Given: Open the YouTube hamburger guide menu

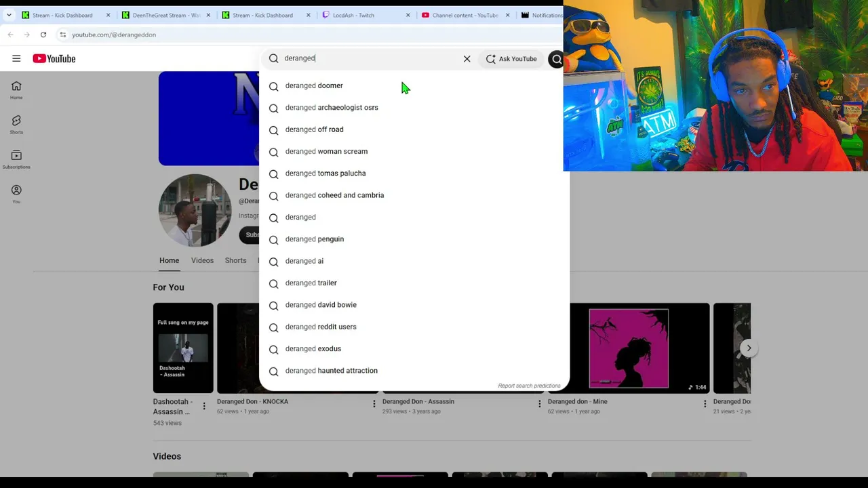Looking at the screenshot, I should pyautogui.click(x=16, y=58).
